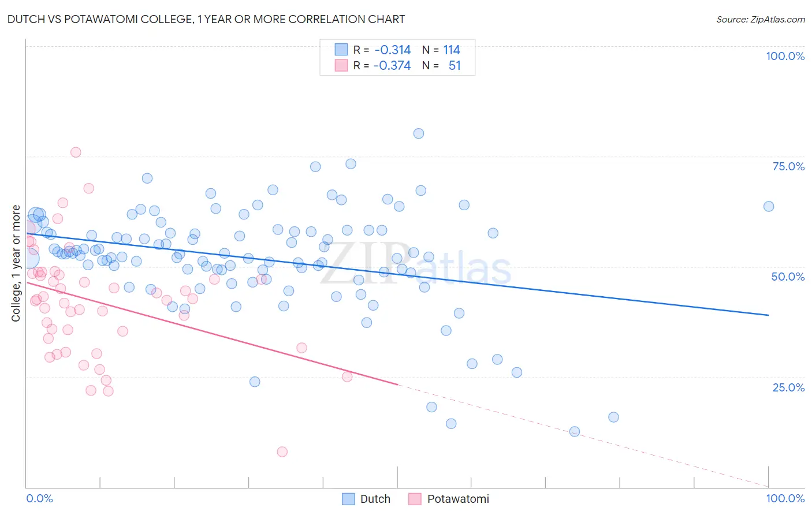
Task: Click the pink swatch beside R = -0.374
Action: tap(341, 65)
